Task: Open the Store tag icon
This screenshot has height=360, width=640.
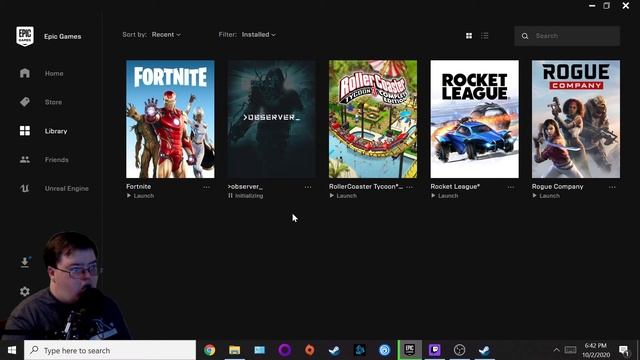Action: [25, 102]
